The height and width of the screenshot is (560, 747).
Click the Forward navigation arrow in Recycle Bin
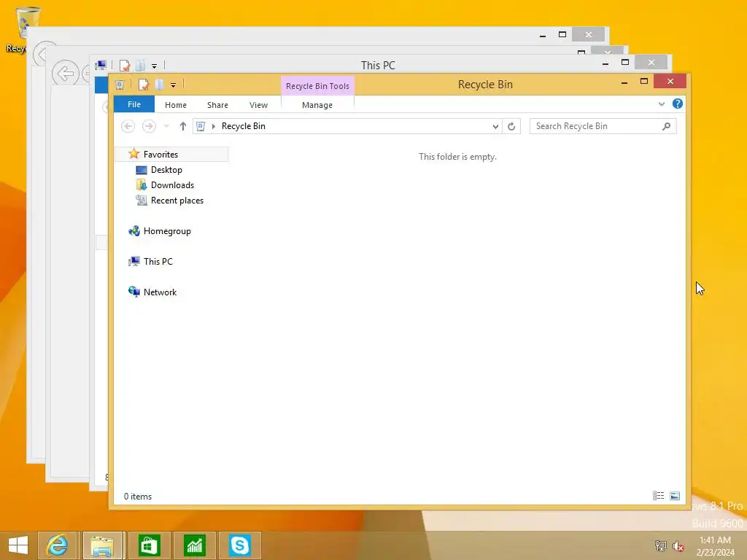(149, 125)
